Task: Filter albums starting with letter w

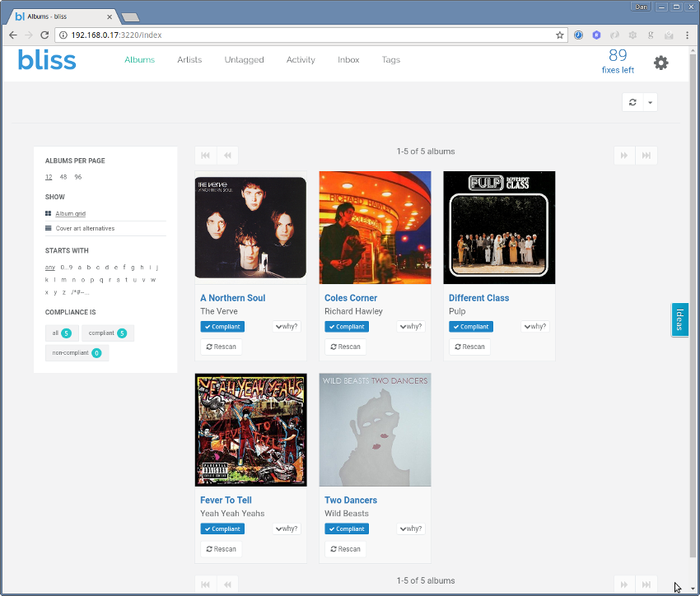Action: pos(153,280)
